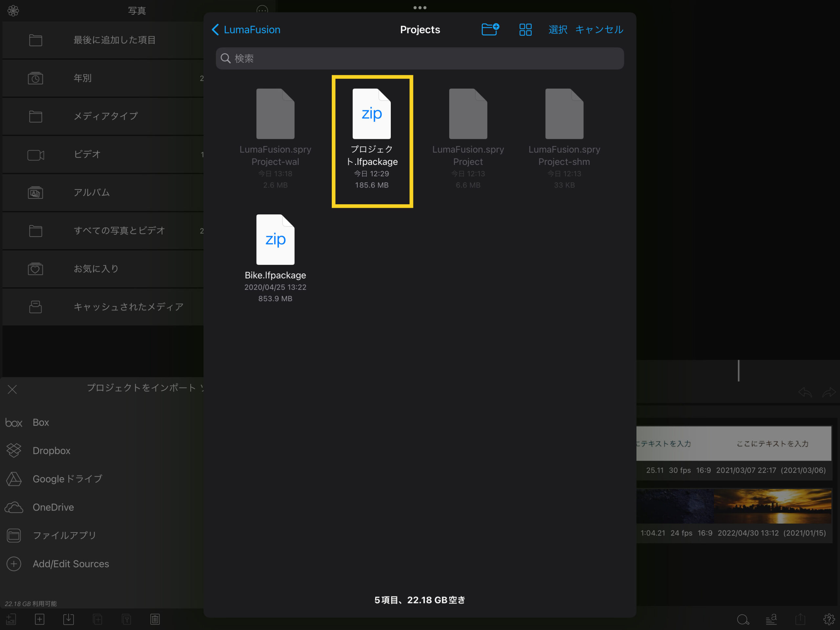Click the Dropbox logo icon
The width and height of the screenshot is (840, 630).
tap(14, 451)
